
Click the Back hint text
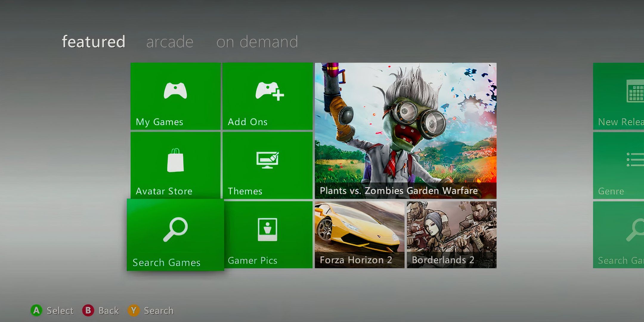(x=109, y=311)
